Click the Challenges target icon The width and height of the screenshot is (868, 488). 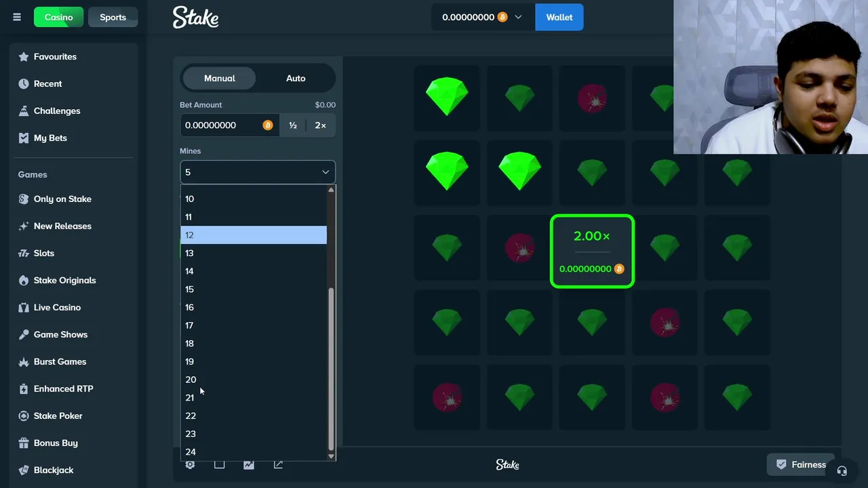coord(24,111)
